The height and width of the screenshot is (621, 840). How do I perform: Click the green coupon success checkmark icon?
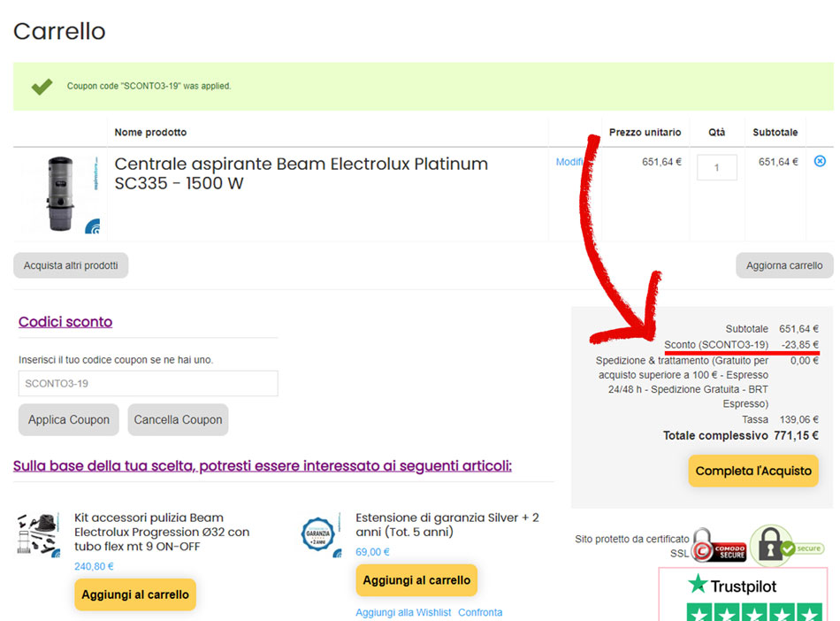click(x=42, y=86)
